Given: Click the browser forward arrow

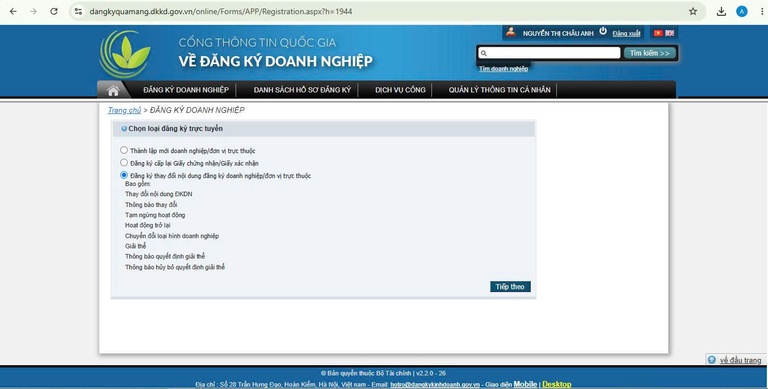Looking at the screenshot, I should [x=33, y=11].
